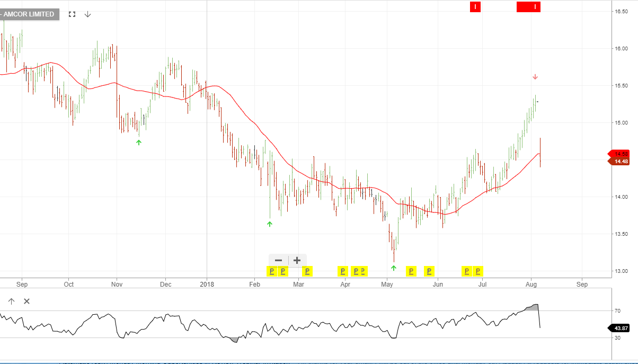Close the RSI indicator panel
This screenshot has height=364, width=638.
tap(27, 301)
